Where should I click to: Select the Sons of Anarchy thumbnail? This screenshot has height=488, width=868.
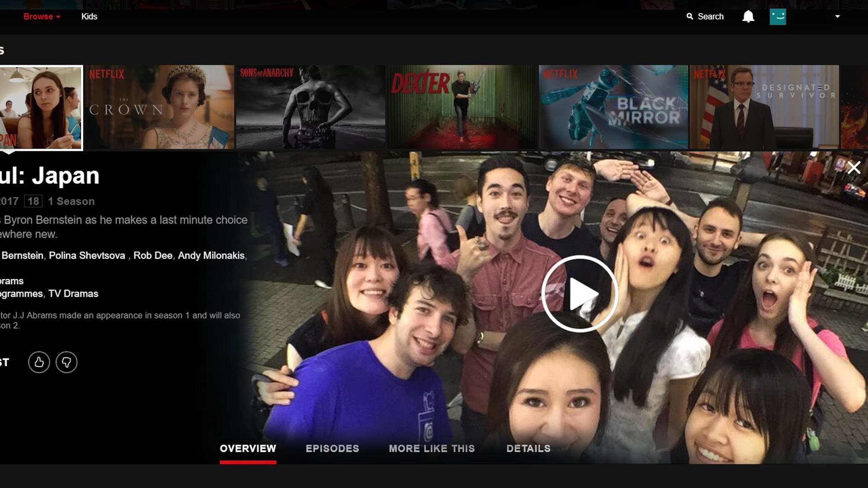[x=310, y=107]
